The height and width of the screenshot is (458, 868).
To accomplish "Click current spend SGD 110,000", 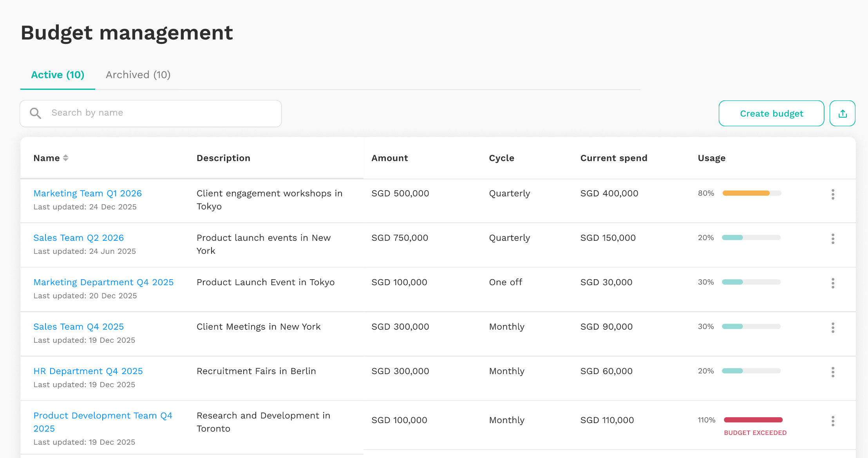I will point(607,420).
